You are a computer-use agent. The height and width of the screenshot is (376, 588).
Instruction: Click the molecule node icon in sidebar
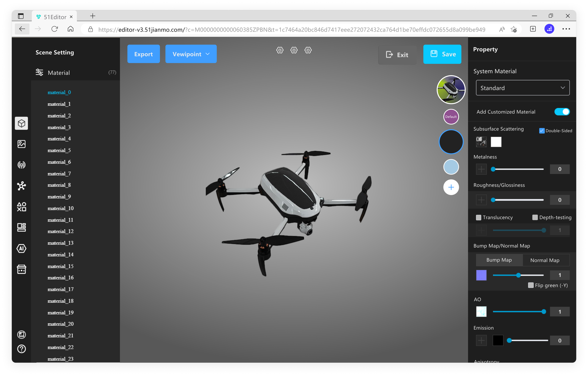click(21, 186)
